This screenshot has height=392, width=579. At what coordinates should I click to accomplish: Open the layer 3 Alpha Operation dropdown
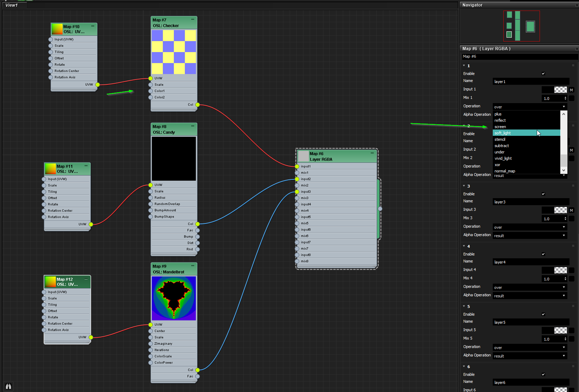click(530, 235)
